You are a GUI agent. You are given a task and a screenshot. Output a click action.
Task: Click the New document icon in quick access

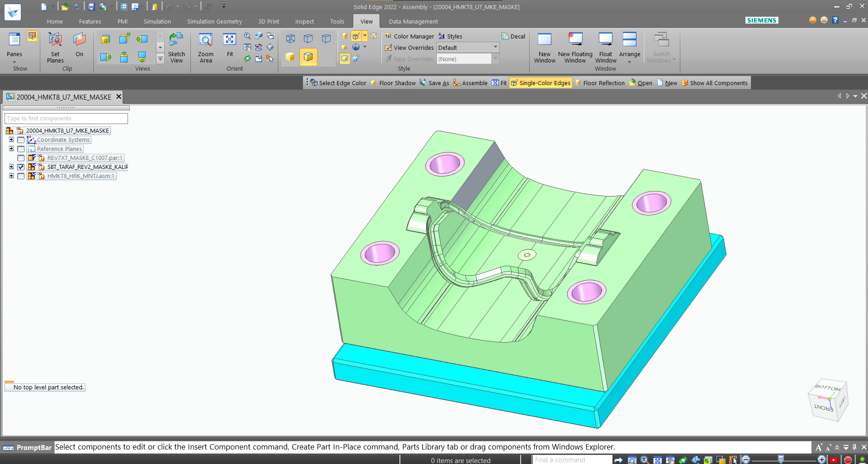(x=44, y=7)
